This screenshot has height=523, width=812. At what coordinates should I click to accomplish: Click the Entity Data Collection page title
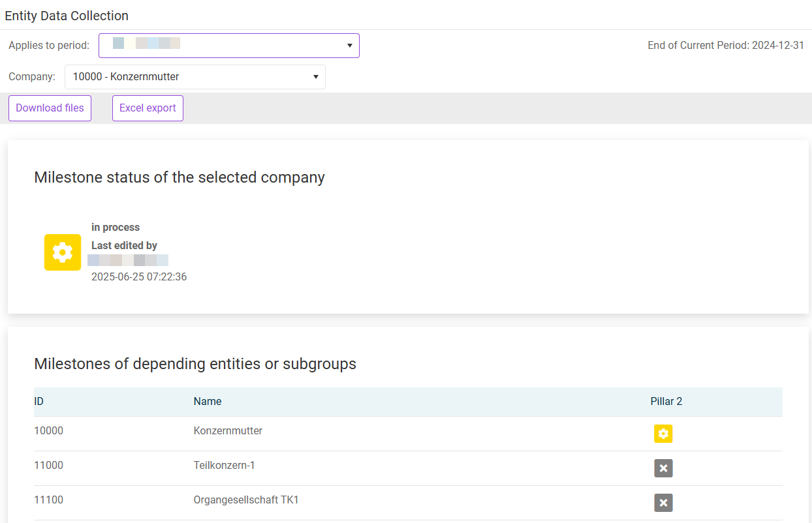pos(67,16)
